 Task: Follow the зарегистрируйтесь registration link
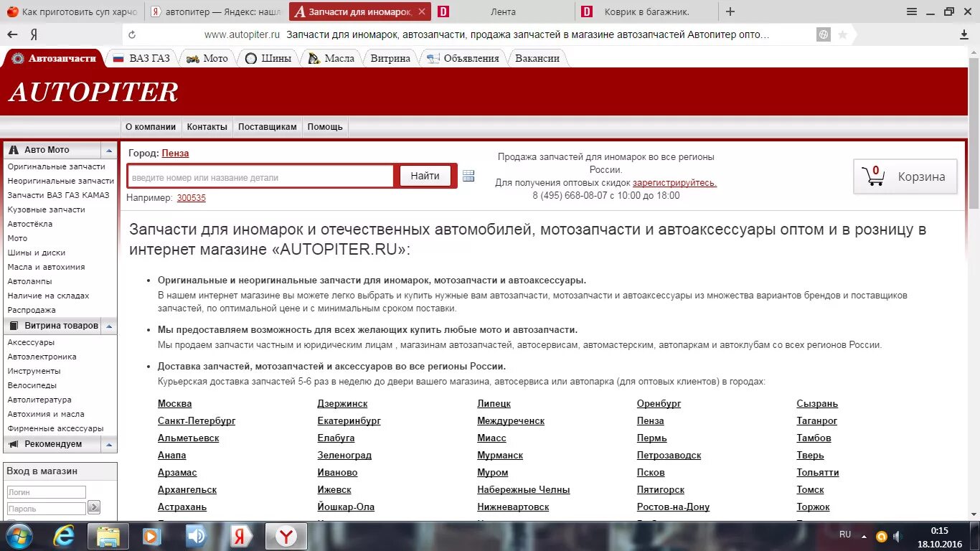pos(674,183)
